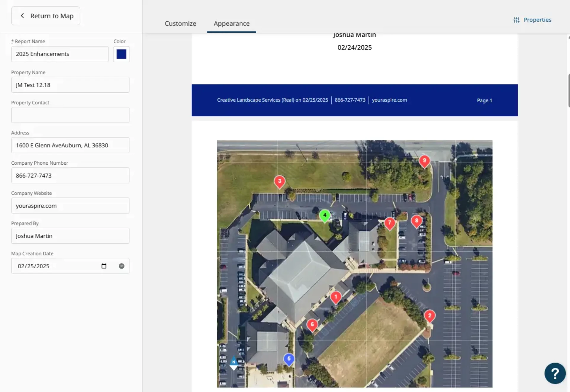Click red map marker number 6
Screen dimensions: 570x392
pyautogui.click(x=312, y=324)
